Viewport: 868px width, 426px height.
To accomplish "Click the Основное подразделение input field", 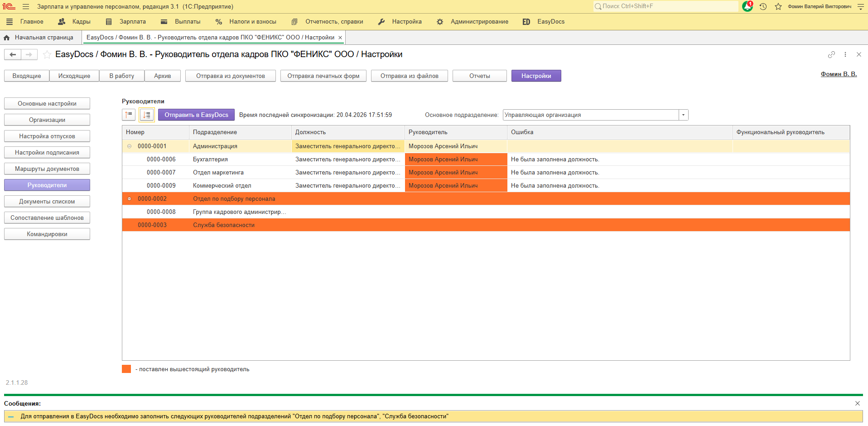I will tap(591, 115).
